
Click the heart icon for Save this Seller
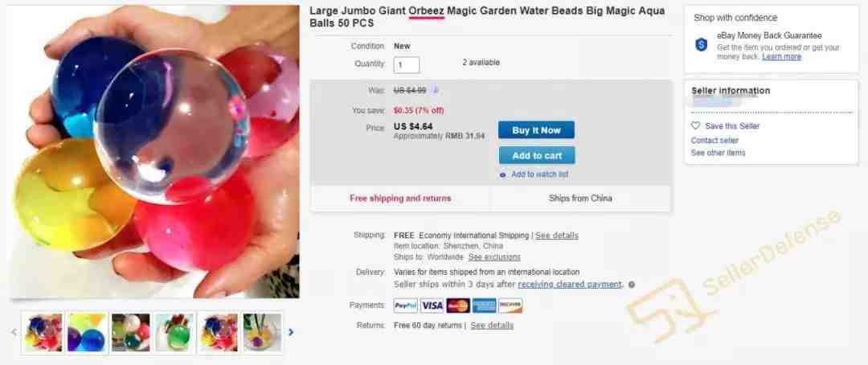696,125
